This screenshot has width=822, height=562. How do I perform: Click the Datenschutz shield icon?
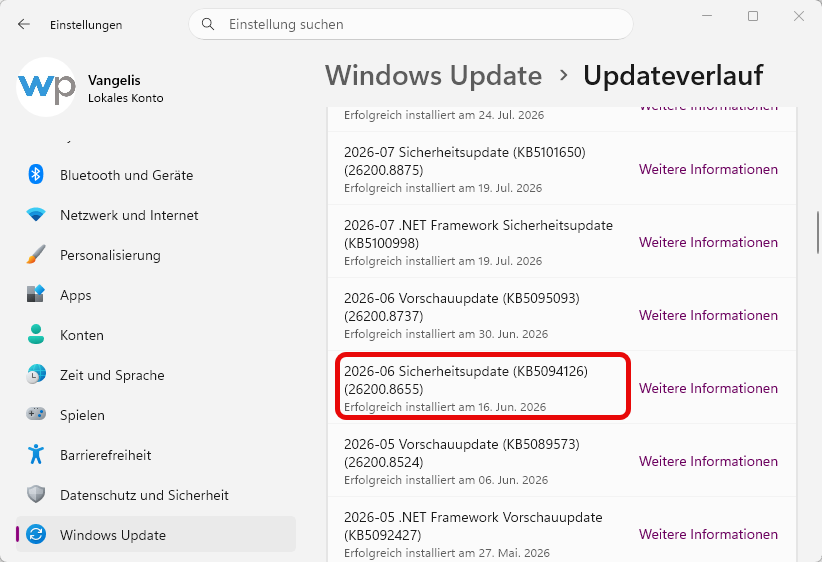pos(36,494)
